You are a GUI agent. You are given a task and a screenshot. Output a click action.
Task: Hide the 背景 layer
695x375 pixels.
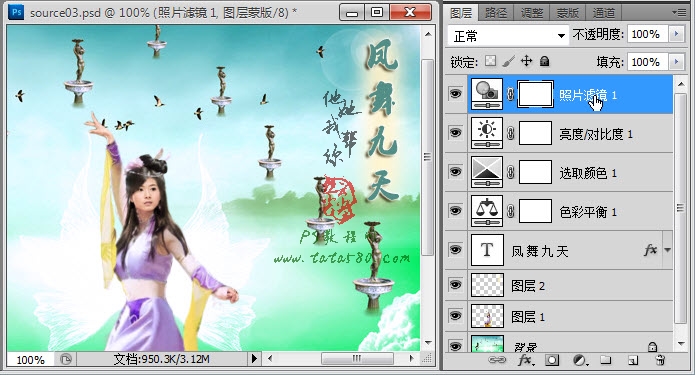pyautogui.click(x=455, y=345)
